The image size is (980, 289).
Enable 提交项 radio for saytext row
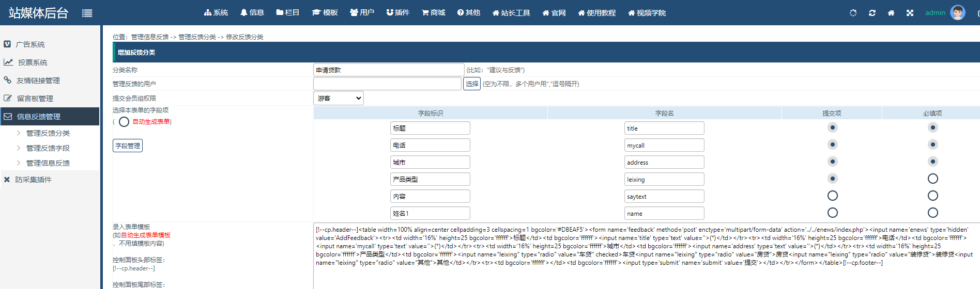click(832, 196)
